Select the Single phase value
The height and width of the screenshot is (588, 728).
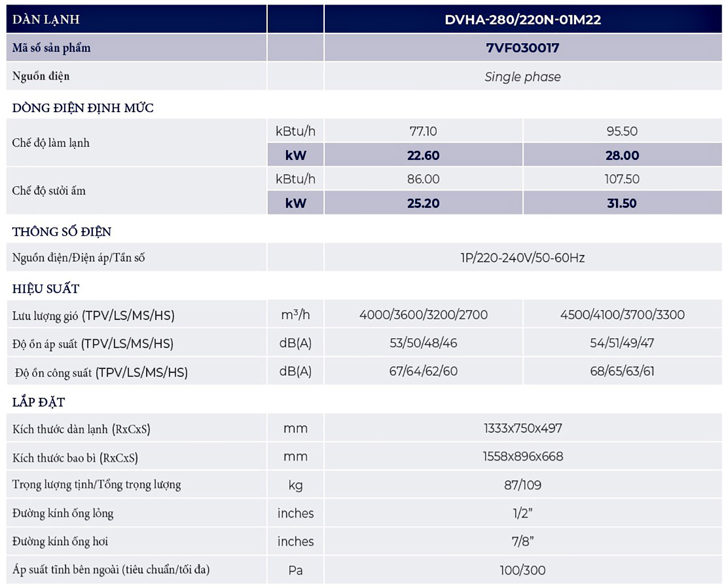pos(522,77)
